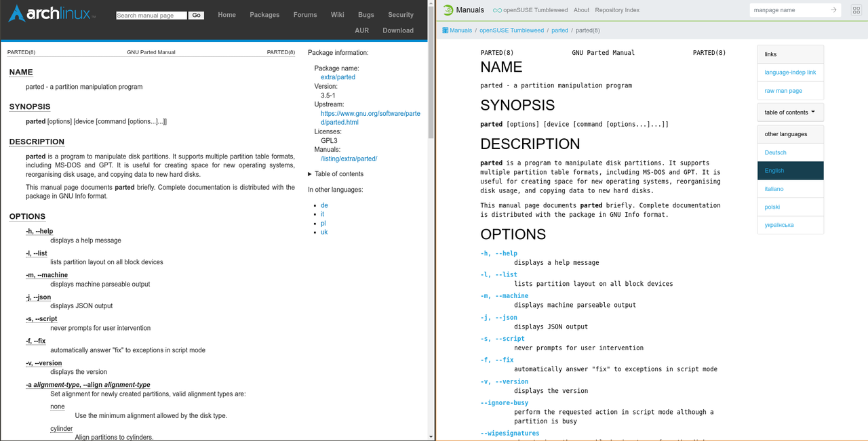
Task: Click --ignore-busy option on openSUSE page
Action: pos(504,403)
